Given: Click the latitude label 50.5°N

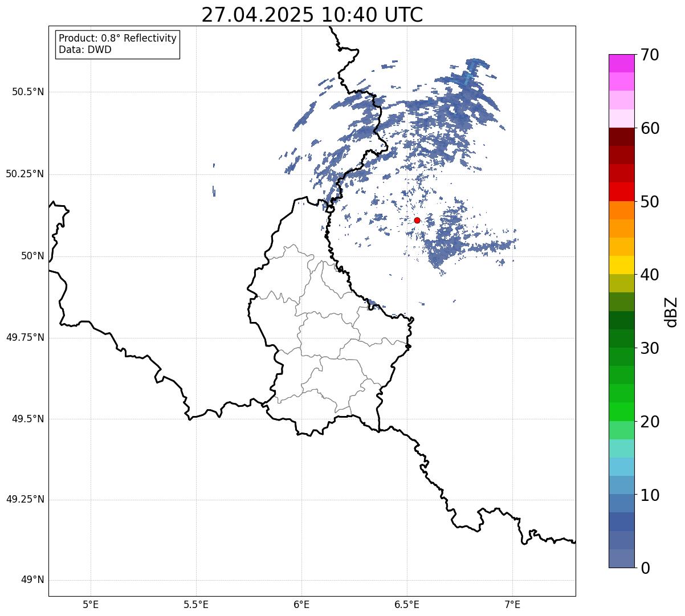Looking at the screenshot, I should click(x=28, y=92).
